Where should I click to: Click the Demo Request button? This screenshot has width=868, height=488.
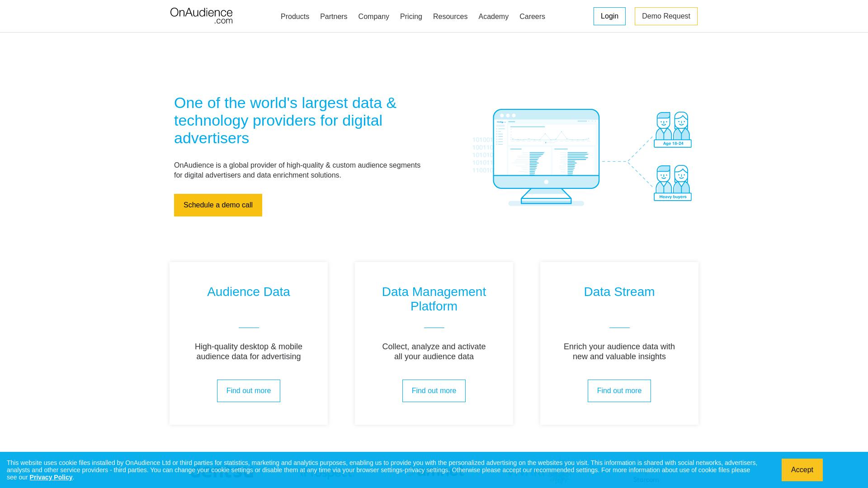pyautogui.click(x=666, y=16)
